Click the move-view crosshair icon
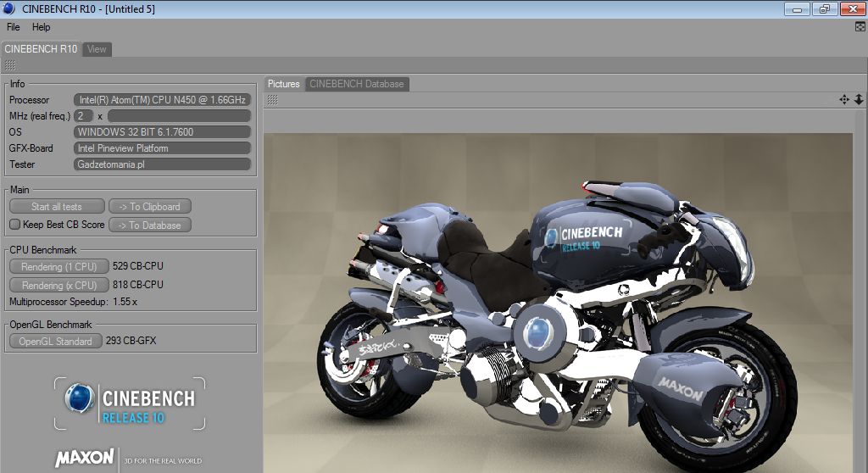This screenshot has height=473, width=868. 844,100
